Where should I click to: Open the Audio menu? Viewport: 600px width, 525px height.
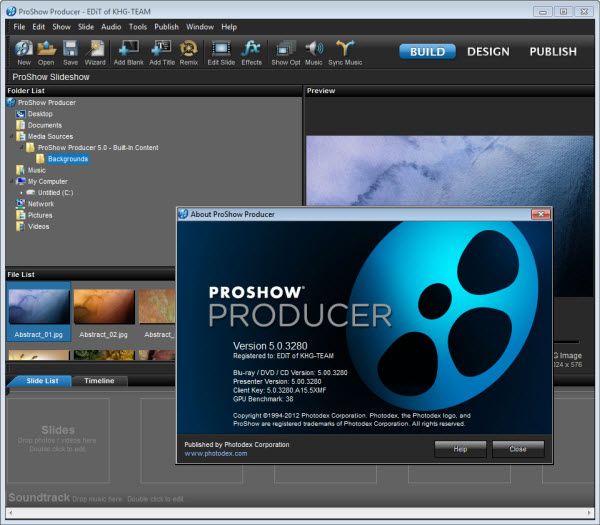[111, 27]
